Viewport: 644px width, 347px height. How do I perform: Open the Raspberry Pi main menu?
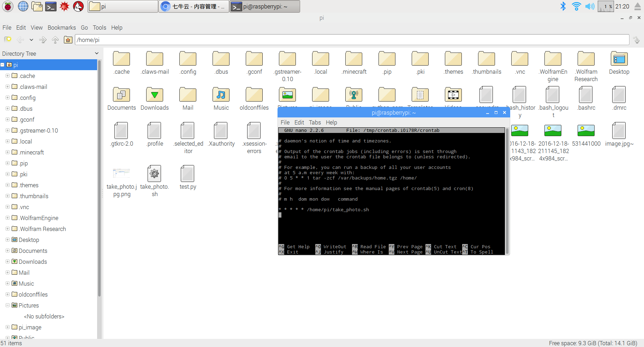(8, 6)
